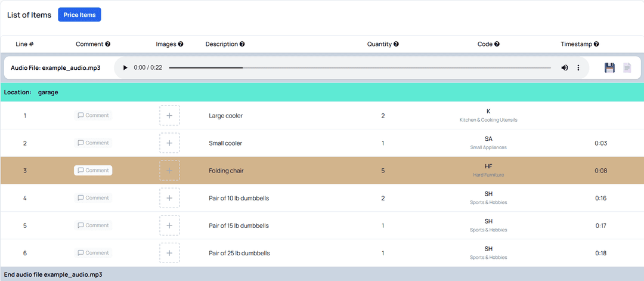644x281 pixels.
Task: Click the document icon beside save
Action: 627,68
